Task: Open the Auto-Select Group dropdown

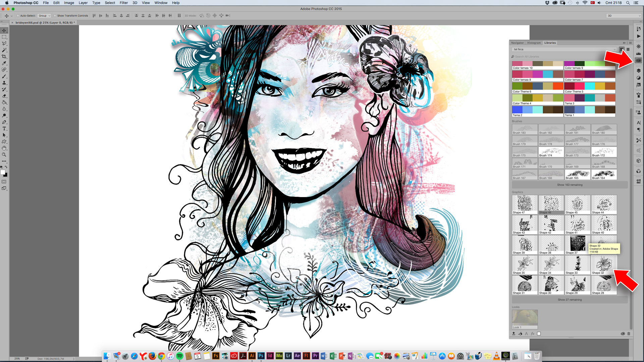Action: 44,16
